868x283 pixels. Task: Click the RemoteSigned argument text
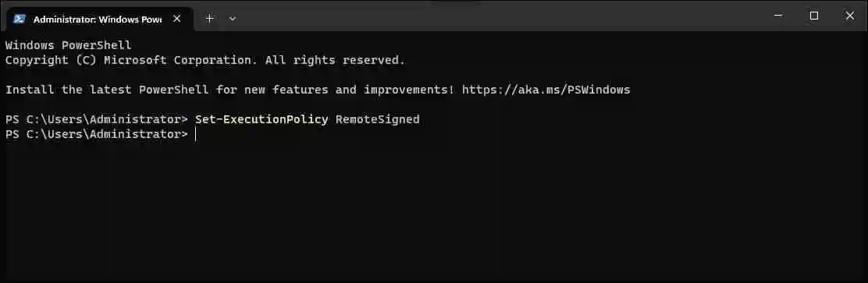point(378,119)
